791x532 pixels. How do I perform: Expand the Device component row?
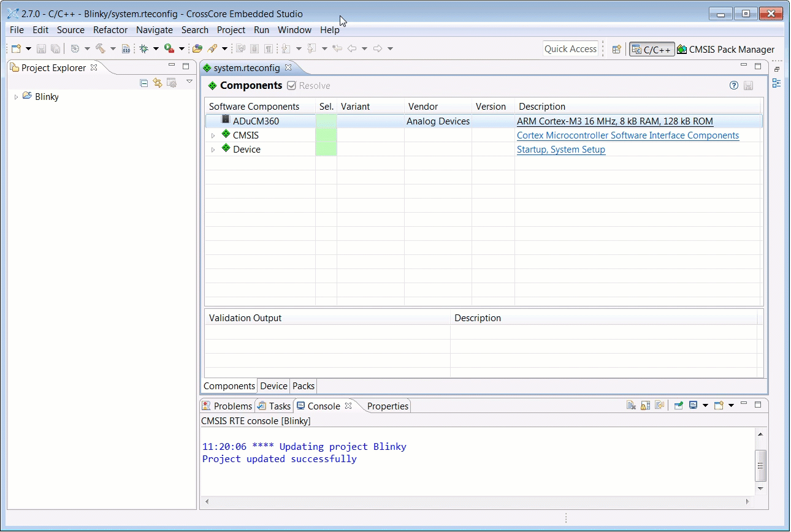coord(213,150)
